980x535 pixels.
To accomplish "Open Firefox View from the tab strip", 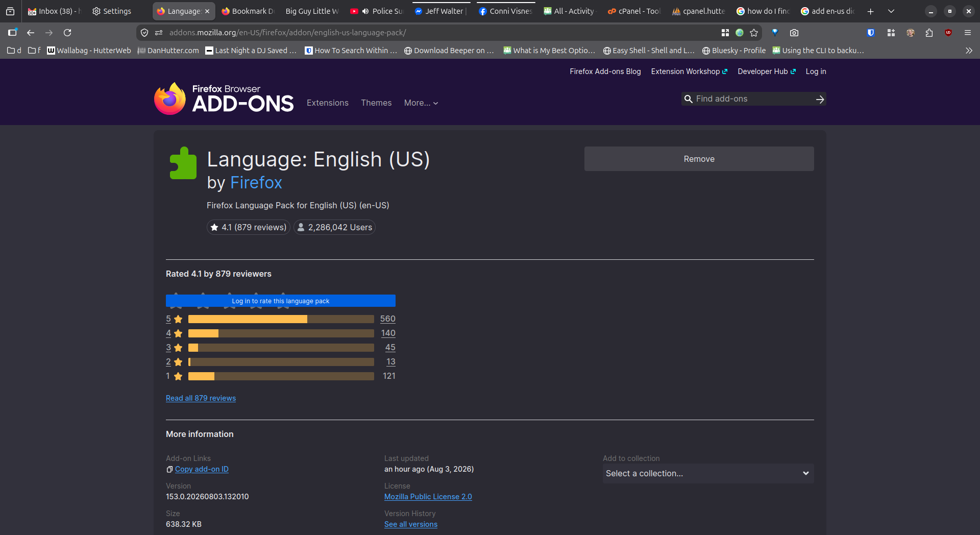I will tap(10, 11).
